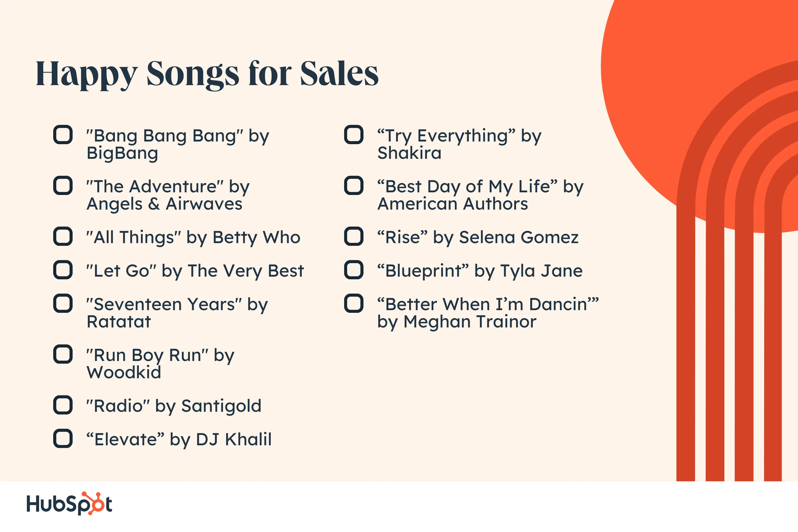
Task: Check the "All Things" by Betty Who box
Action: pos(63,236)
